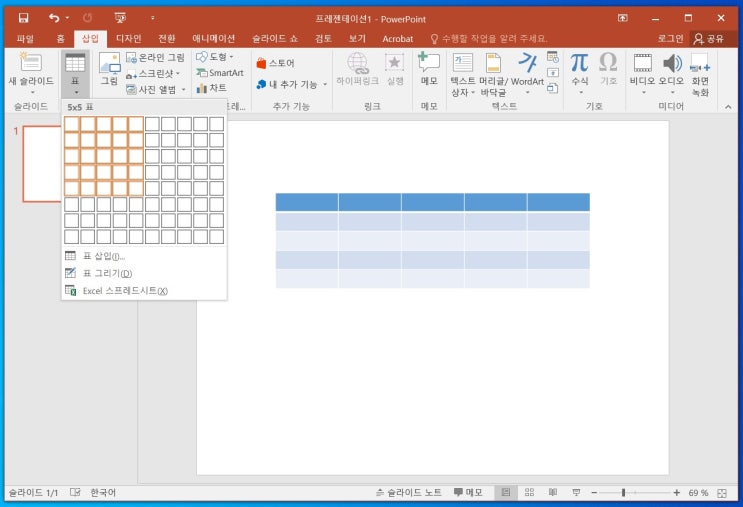
Task: Click the 기호 omega symbol icon
Action: (x=608, y=62)
